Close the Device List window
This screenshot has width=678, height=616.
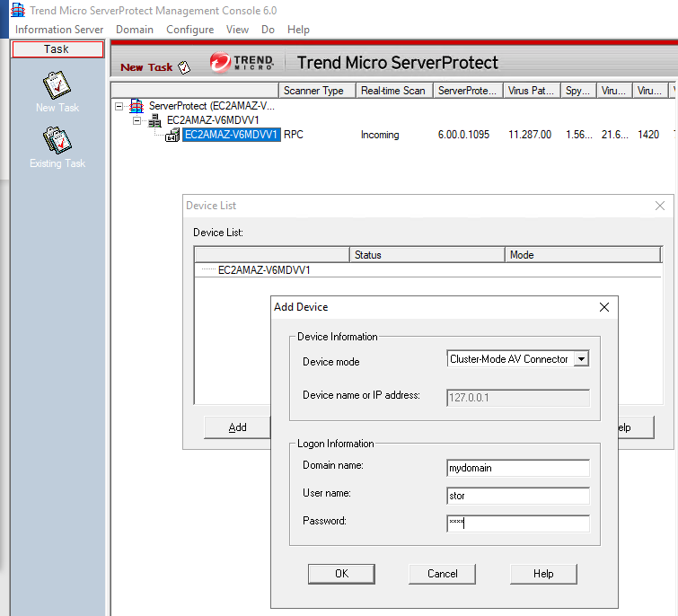[660, 206]
